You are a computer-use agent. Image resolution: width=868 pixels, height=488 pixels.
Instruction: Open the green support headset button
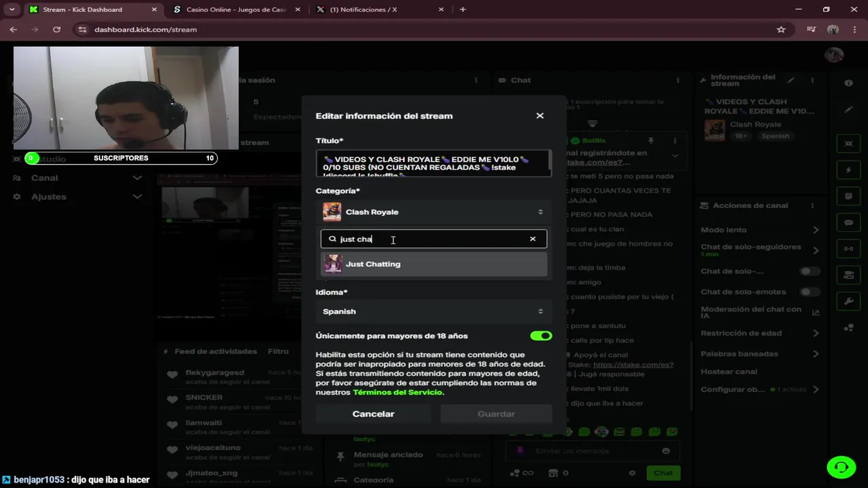coord(841,467)
